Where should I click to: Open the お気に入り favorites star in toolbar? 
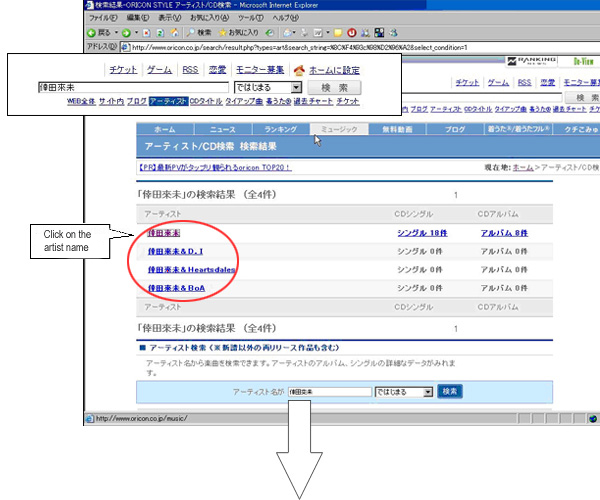pos(238,33)
